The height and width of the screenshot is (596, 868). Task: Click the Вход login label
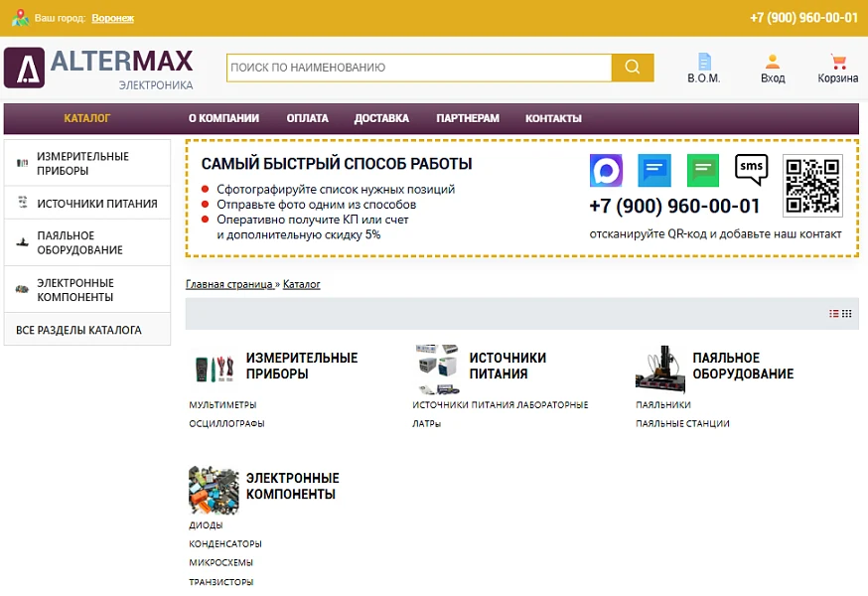(773, 78)
